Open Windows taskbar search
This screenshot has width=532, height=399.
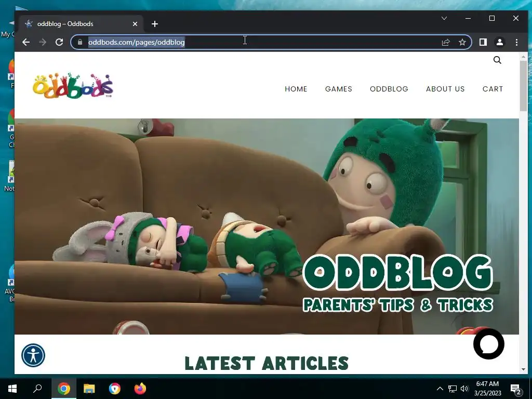pyautogui.click(x=37, y=389)
